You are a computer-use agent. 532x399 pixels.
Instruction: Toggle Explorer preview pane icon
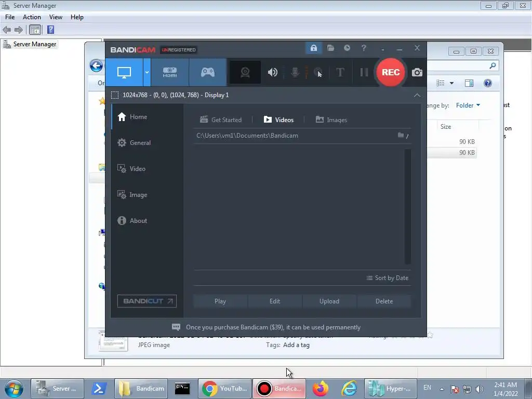[469, 83]
